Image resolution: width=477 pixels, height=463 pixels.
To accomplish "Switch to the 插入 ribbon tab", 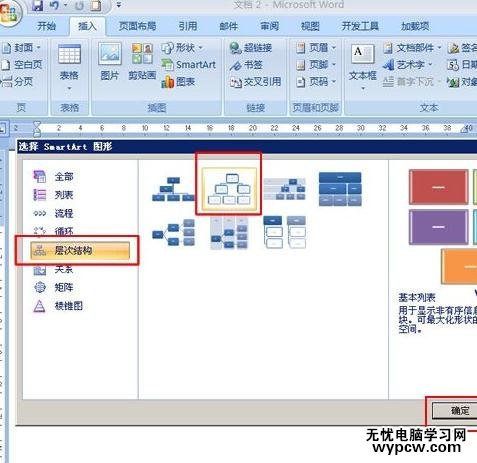I will pos(87,26).
